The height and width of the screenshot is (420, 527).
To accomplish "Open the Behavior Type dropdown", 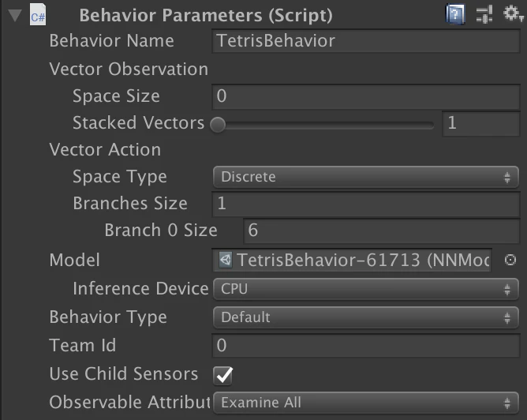I will 365,317.
